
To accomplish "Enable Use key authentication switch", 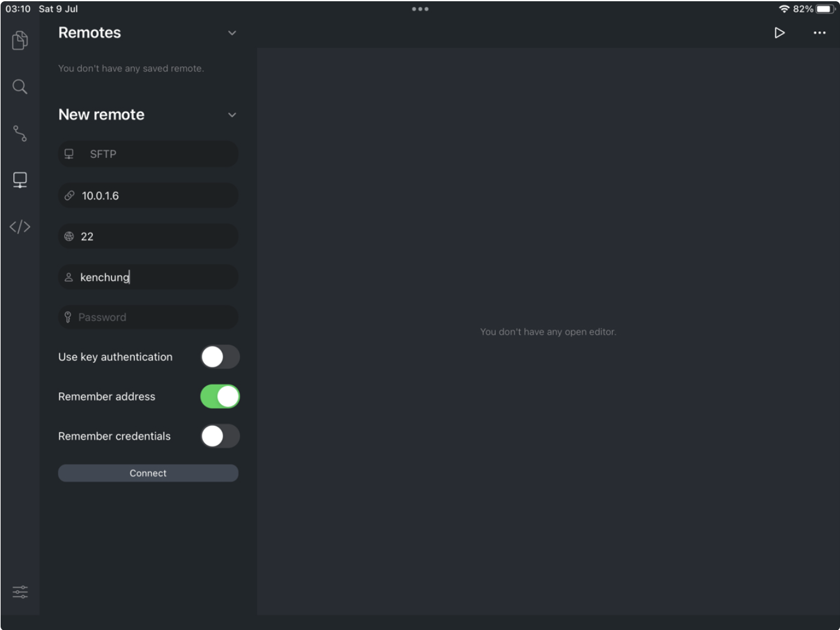I will (220, 357).
